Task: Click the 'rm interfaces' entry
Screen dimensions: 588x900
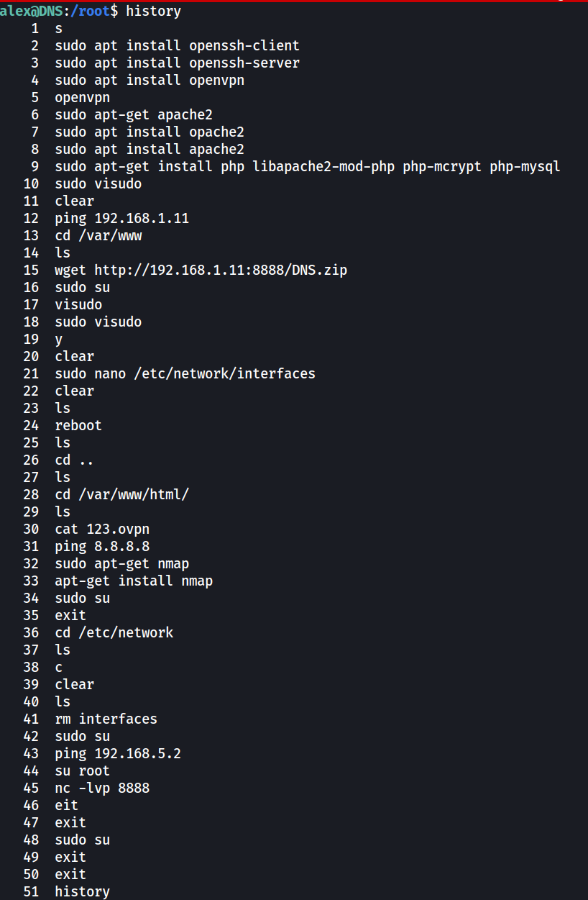Action: click(106, 719)
